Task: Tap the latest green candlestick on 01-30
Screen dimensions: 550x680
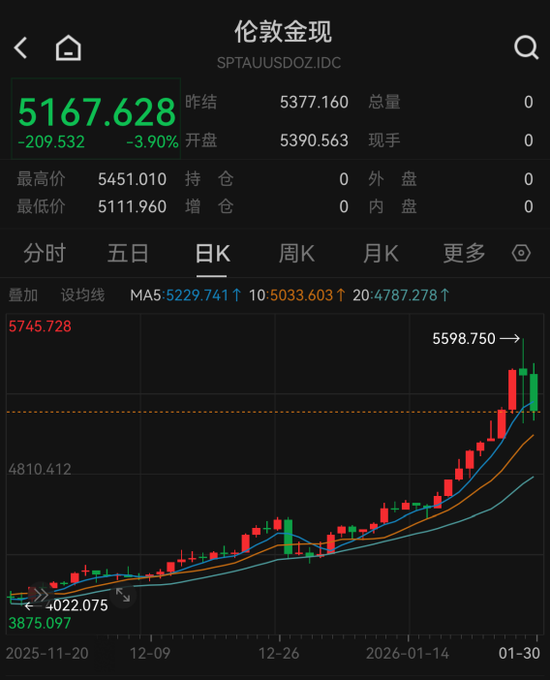Action: pyautogui.click(x=534, y=392)
